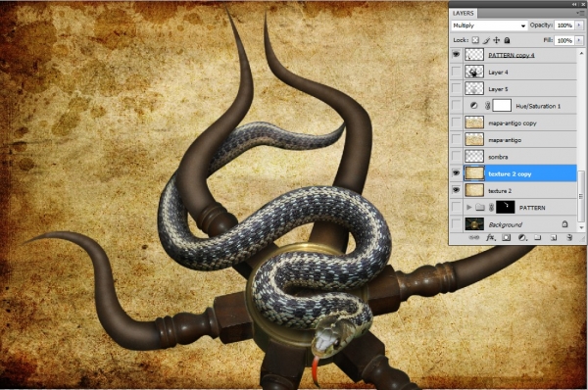Image resolution: width=588 pixels, height=390 pixels.
Task: Hide the PATTERN copy 4 layer
Action: pyautogui.click(x=456, y=55)
